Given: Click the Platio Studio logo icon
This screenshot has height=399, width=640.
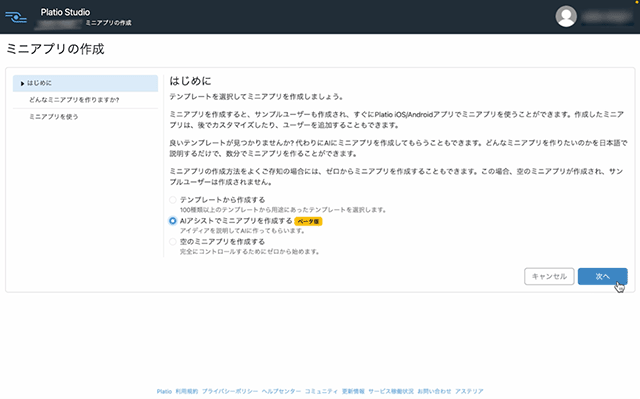Looking at the screenshot, I should tap(16, 17).
